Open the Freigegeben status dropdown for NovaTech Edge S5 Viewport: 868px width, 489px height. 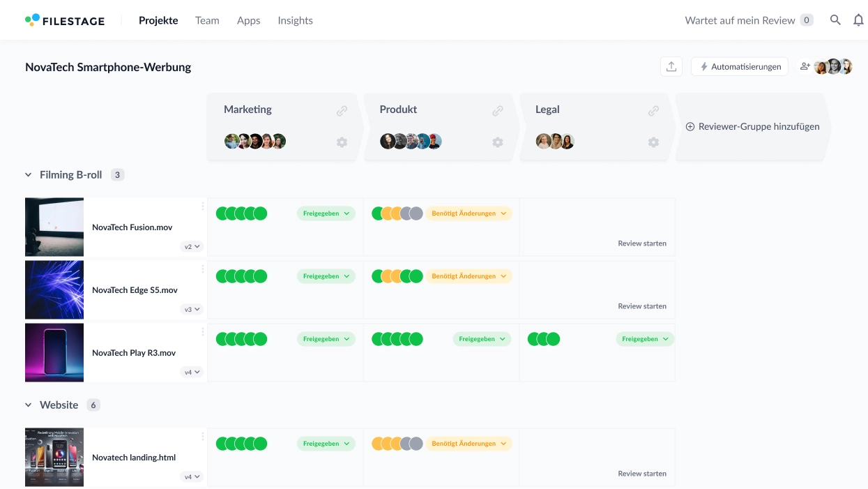(x=326, y=276)
